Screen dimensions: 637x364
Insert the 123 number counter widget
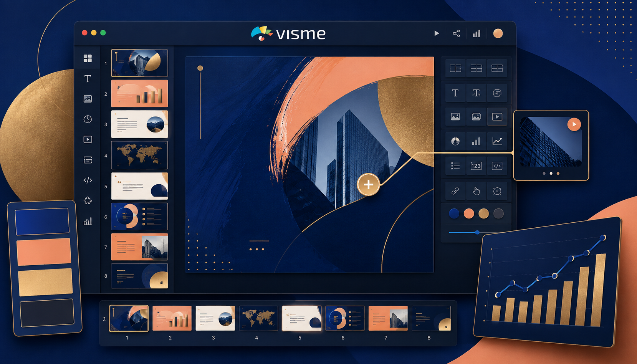point(476,166)
